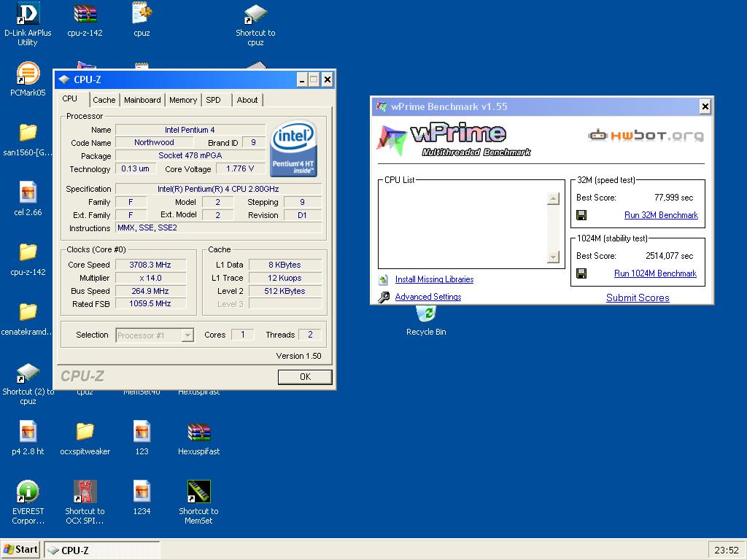Click the Install Missing Libraries link
The width and height of the screenshot is (747, 560).
(x=434, y=279)
